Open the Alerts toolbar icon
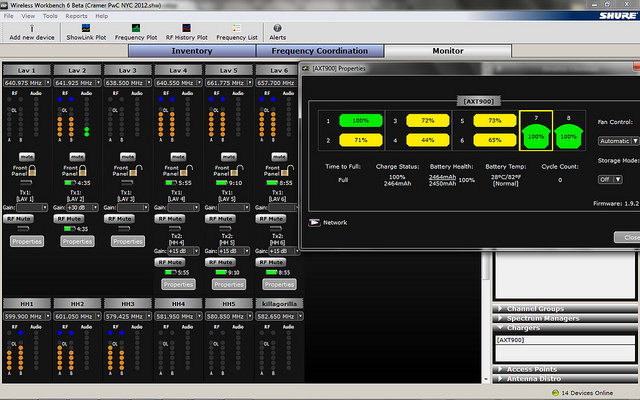The height and width of the screenshot is (400, 640). [278, 28]
